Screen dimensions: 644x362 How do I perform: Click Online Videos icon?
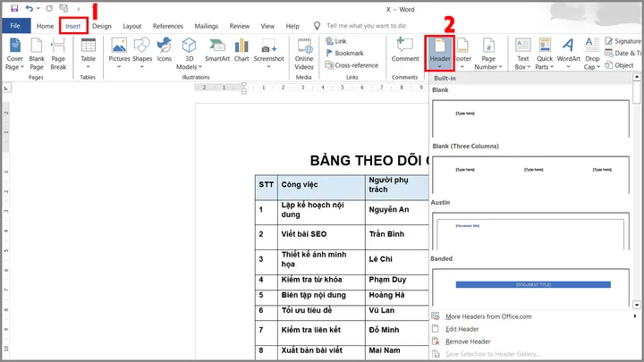coord(304,46)
